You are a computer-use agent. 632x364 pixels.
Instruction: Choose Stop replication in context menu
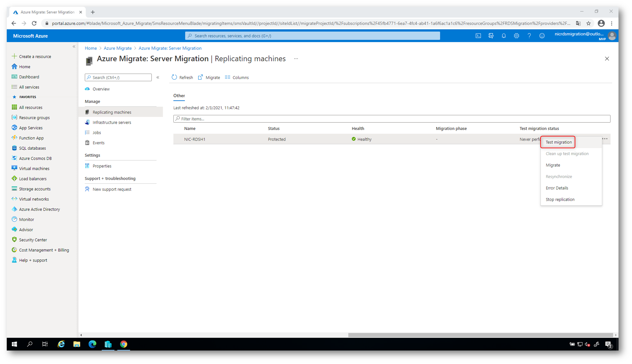560,200
